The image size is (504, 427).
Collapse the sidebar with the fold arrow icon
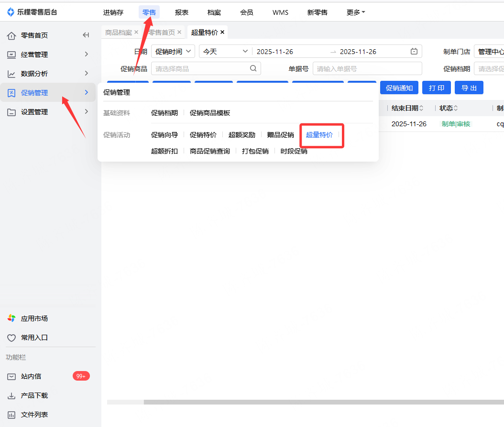[86, 35]
